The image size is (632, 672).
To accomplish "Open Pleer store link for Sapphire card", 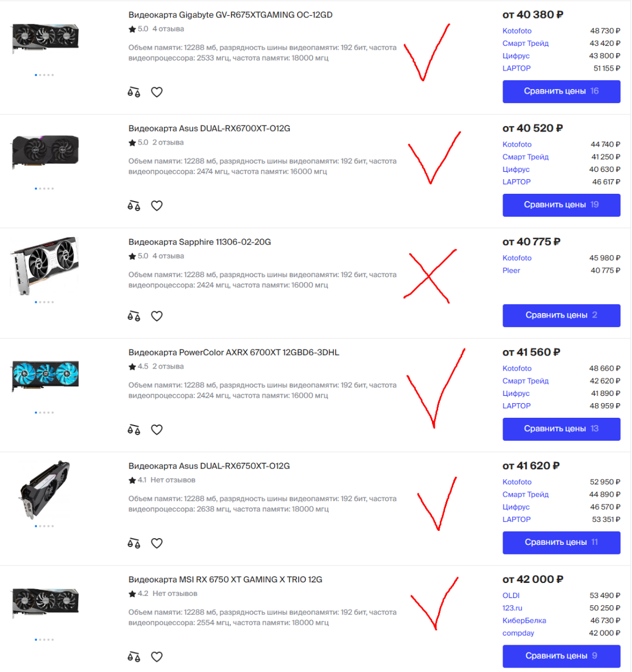I will pyautogui.click(x=512, y=270).
